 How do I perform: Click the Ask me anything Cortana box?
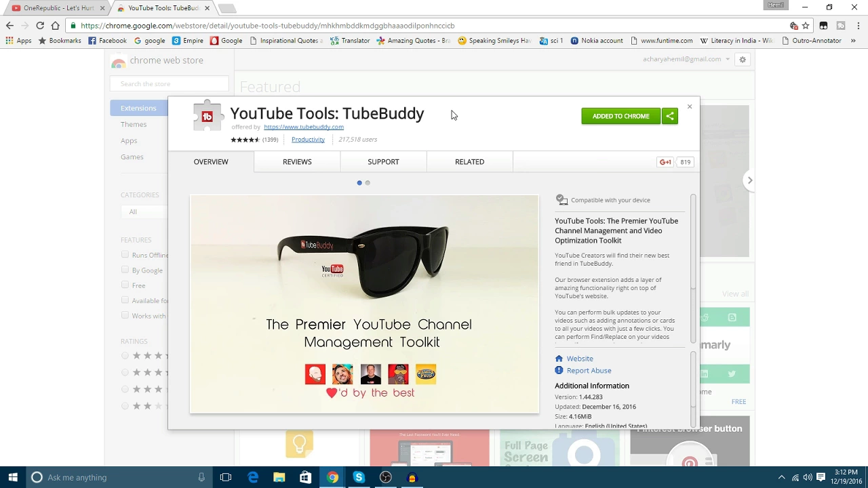(117, 477)
